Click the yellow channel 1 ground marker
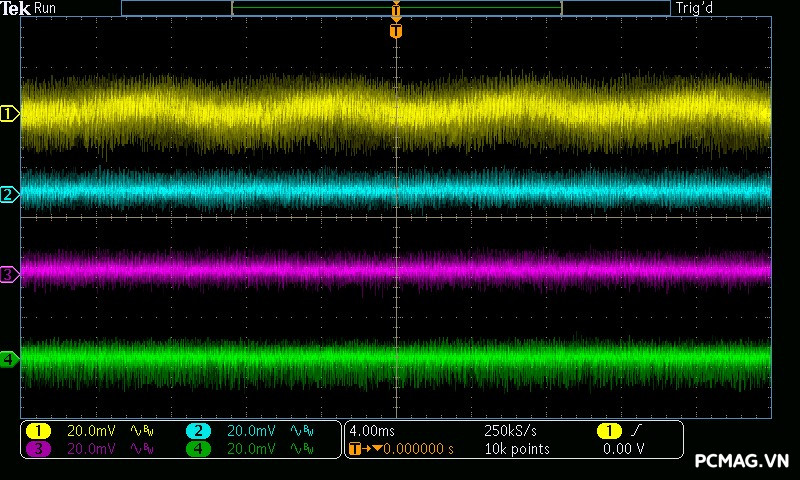Image resolution: width=800 pixels, height=480 pixels. (x=9, y=114)
